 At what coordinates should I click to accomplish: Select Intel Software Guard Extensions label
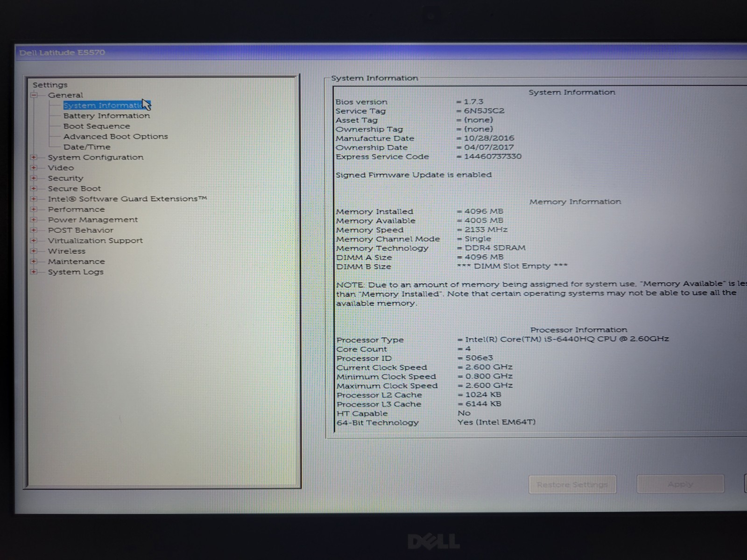tap(127, 199)
